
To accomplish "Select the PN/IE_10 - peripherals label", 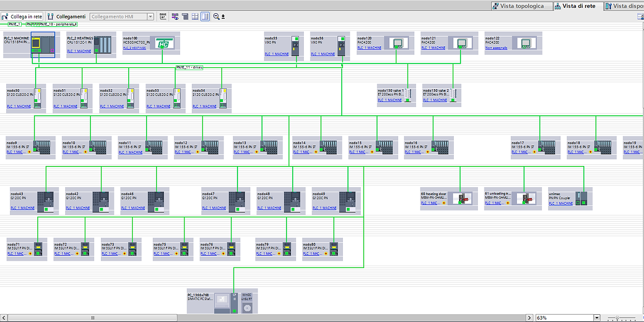I will coord(57,24).
